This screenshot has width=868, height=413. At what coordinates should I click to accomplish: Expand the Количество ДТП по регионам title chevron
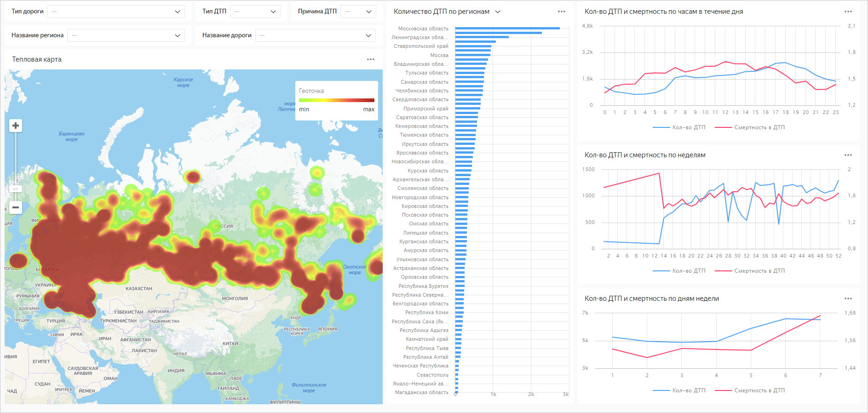[x=498, y=12]
